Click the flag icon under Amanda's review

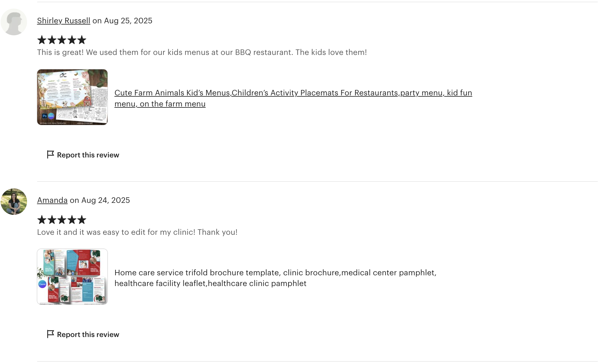[50, 334]
